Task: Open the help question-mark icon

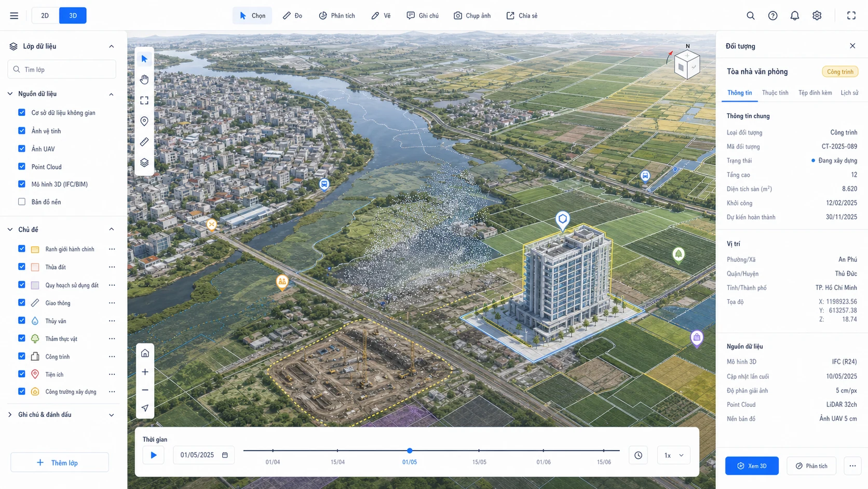Action: click(x=773, y=16)
